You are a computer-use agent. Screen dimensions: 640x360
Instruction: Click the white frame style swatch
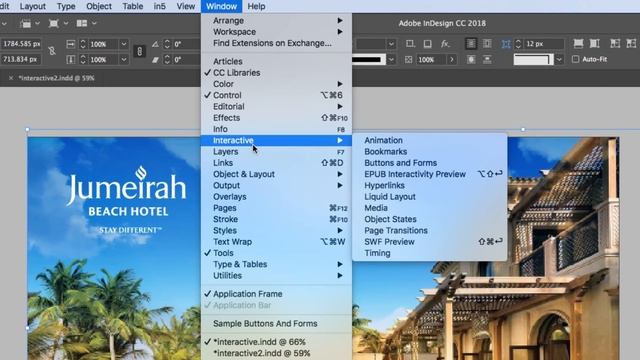[533, 60]
